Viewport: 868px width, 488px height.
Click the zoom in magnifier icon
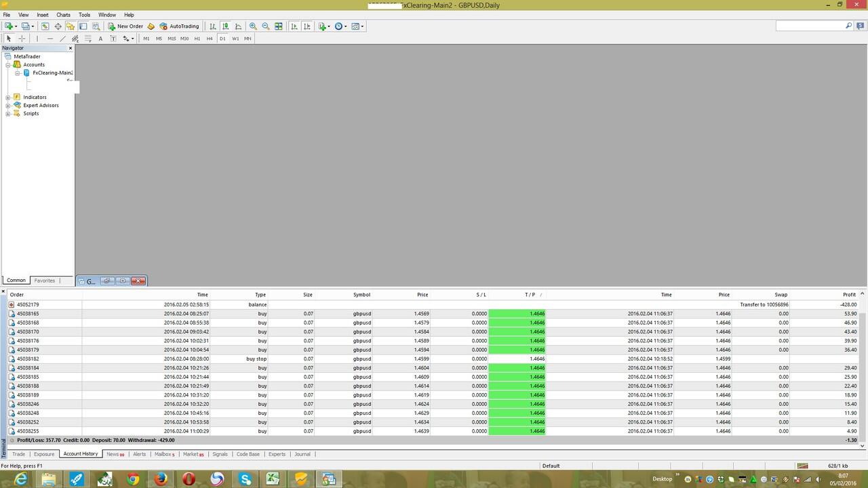pos(253,26)
